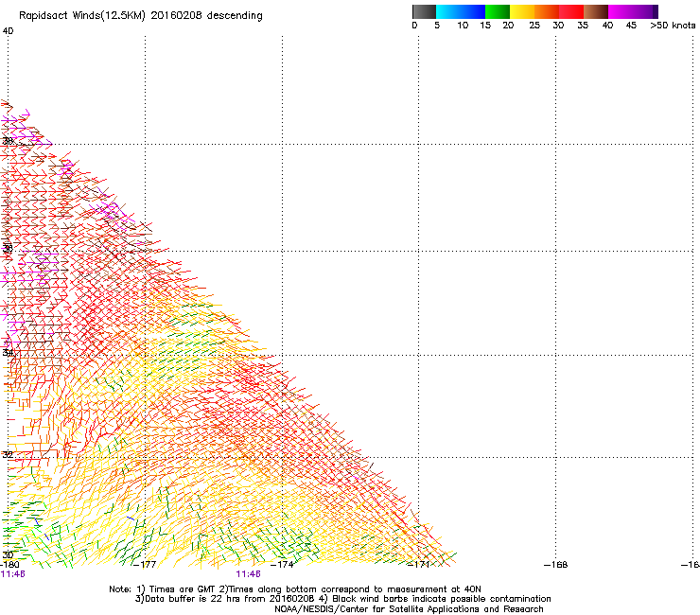Click the "-168" longitude axis label
The height and width of the screenshot is (615, 700).
coord(556,565)
